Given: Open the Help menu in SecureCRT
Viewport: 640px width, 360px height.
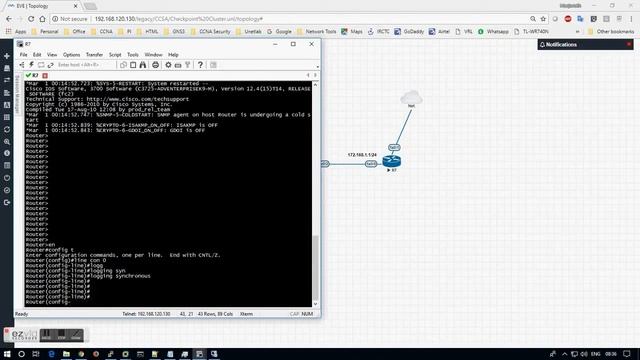Looking at the screenshot, I should (x=173, y=55).
